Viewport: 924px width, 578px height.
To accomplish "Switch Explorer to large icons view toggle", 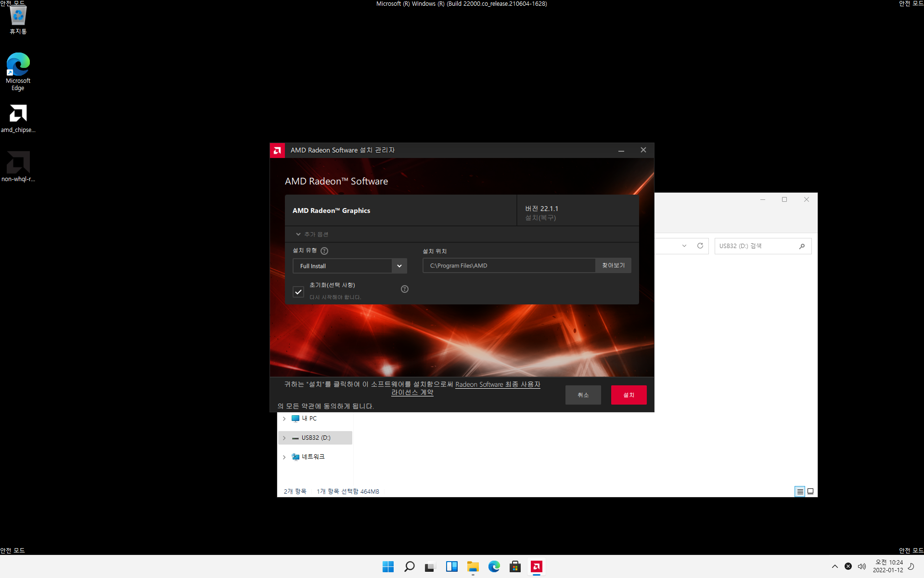I will 810,491.
